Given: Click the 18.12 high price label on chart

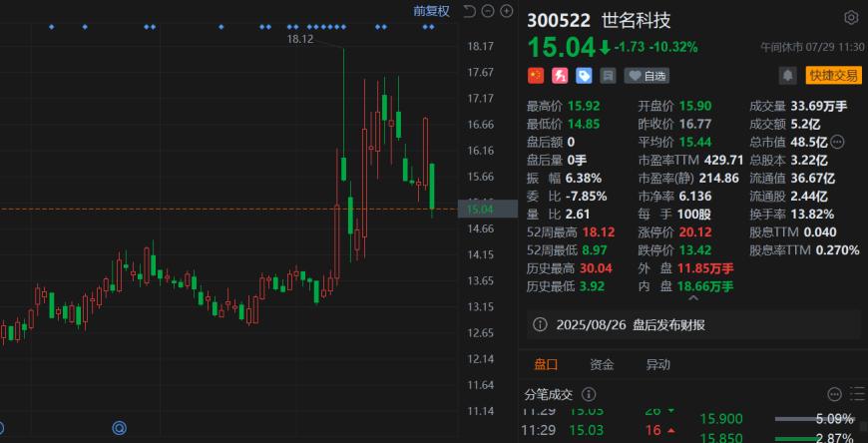Looking at the screenshot, I should (x=300, y=39).
